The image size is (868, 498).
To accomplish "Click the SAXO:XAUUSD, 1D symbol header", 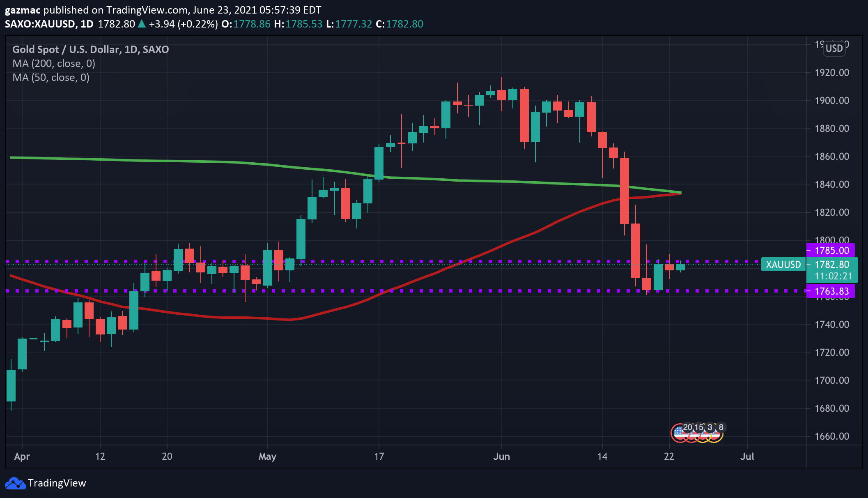I will pos(49,24).
